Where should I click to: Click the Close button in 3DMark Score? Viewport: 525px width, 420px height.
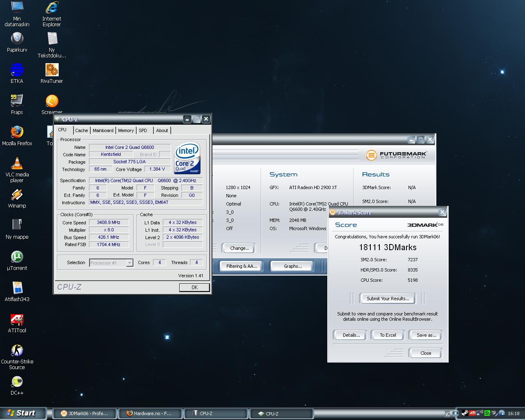coord(425,353)
